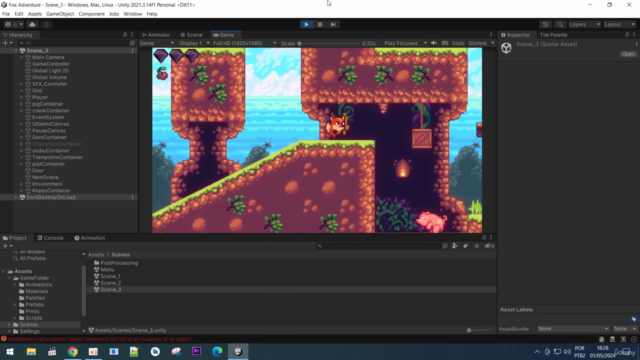Click the status bar activity progress icon
The width and height of the screenshot is (640, 360).
(x=633, y=339)
